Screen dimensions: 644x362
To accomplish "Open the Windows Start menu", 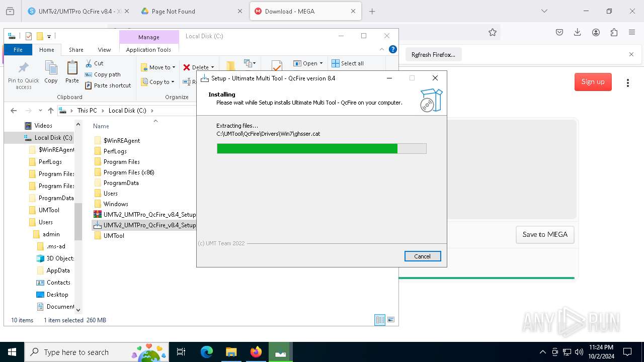I will tap(12, 352).
